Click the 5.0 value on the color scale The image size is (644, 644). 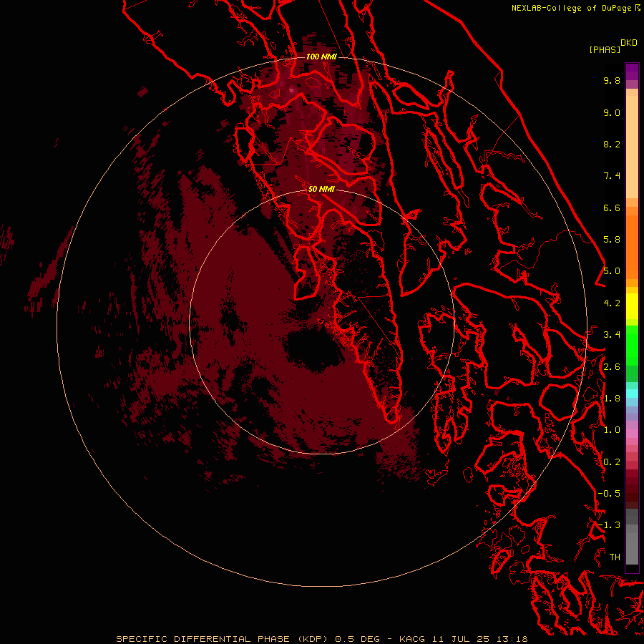tap(612, 271)
